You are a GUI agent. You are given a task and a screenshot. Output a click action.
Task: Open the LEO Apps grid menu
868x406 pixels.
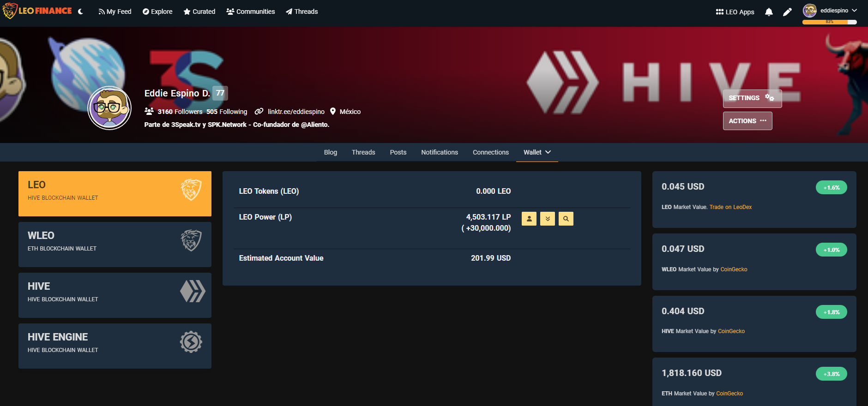click(x=735, y=12)
